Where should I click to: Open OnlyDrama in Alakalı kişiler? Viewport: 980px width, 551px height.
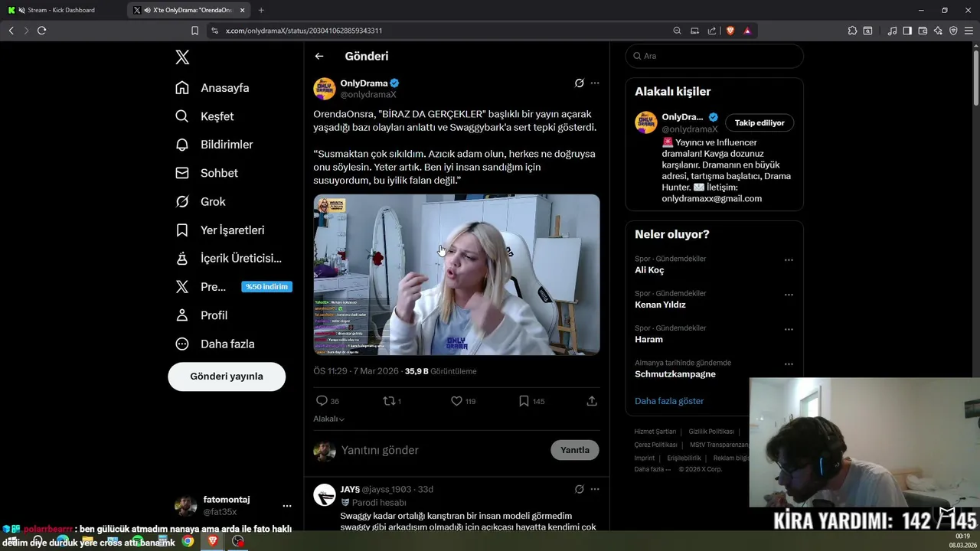(x=682, y=117)
